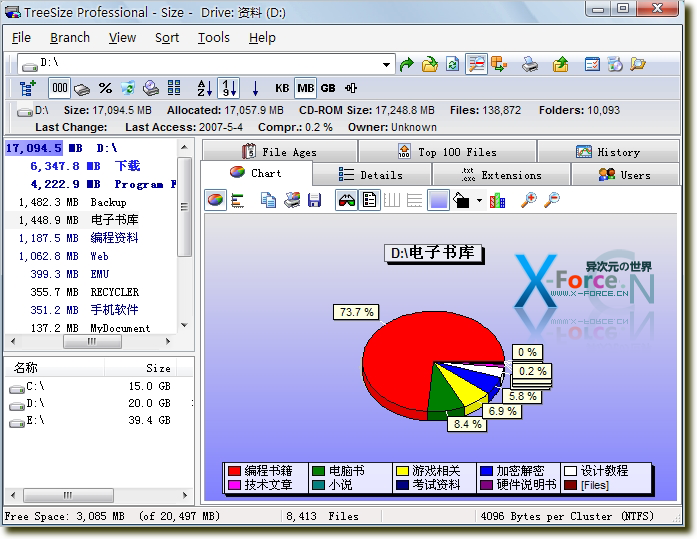Click the grid cluster icon in the second toolbar
This screenshot has width=697, height=539.
pyautogui.click(x=174, y=88)
